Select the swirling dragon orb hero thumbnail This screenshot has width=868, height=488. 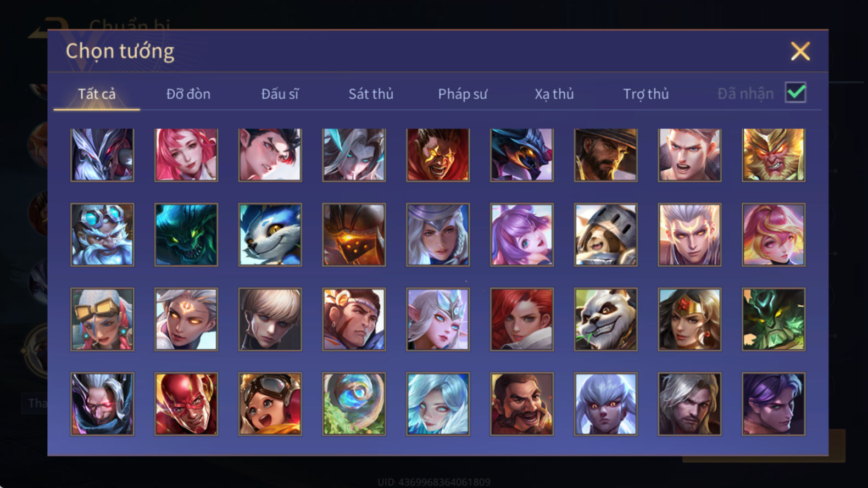pos(354,404)
